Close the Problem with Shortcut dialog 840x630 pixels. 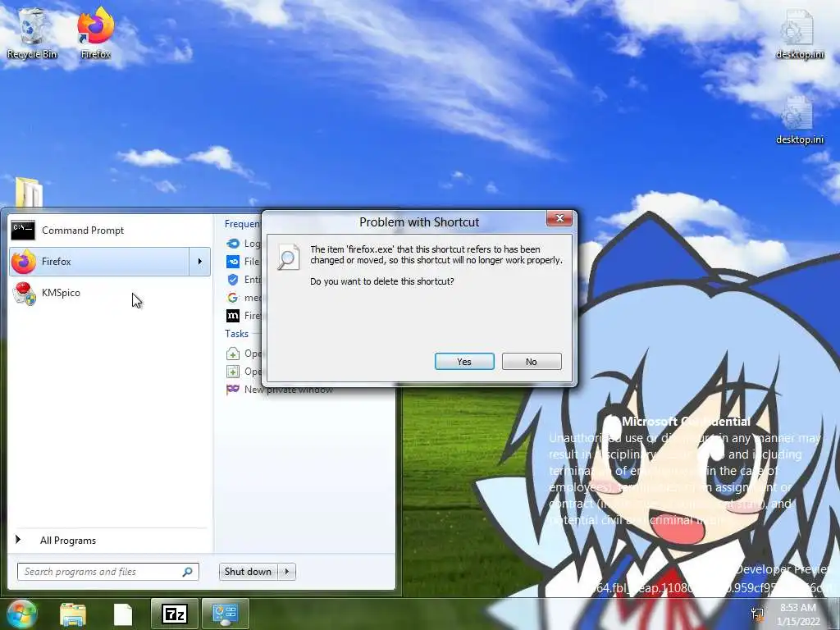tap(559, 218)
